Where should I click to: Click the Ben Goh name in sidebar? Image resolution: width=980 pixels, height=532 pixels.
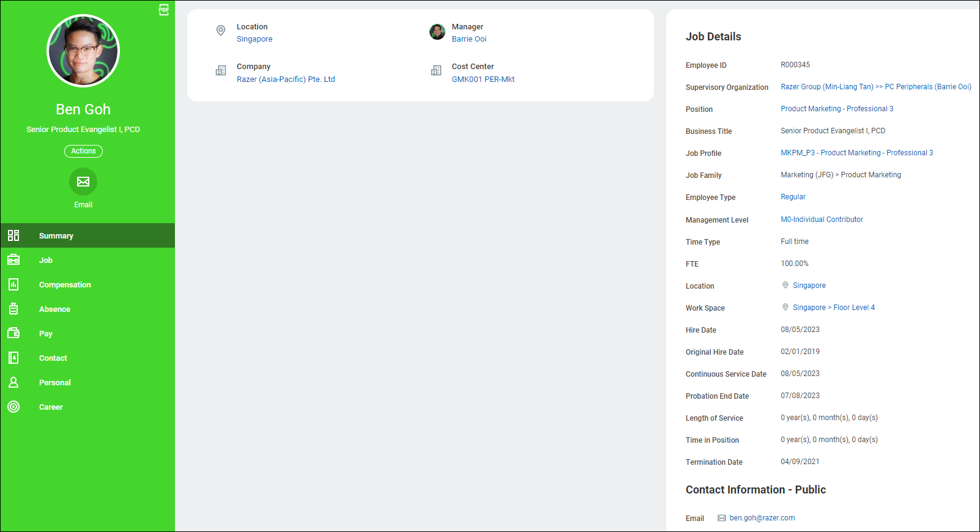point(83,109)
